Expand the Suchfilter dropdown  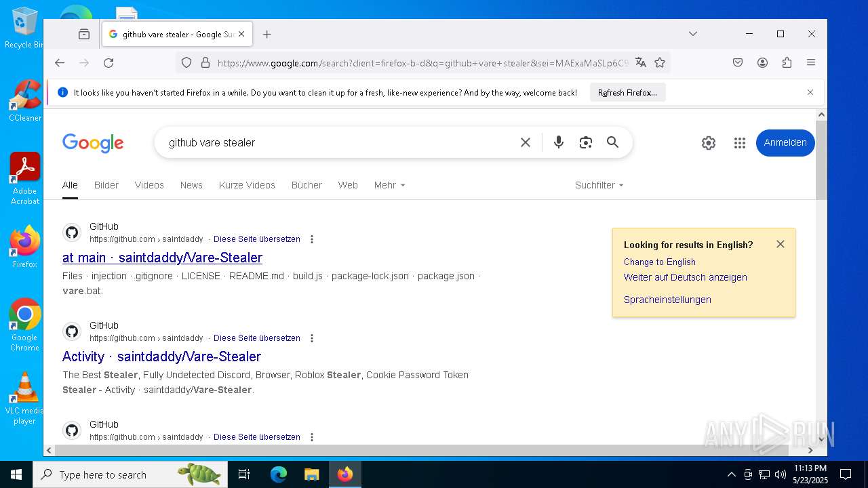(x=599, y=185)
